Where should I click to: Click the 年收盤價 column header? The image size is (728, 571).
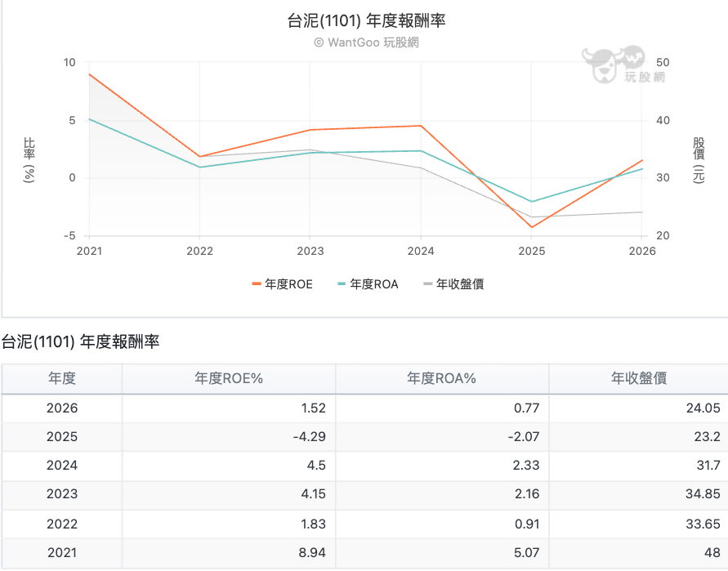pyautogui.click(x=639, y=378)
